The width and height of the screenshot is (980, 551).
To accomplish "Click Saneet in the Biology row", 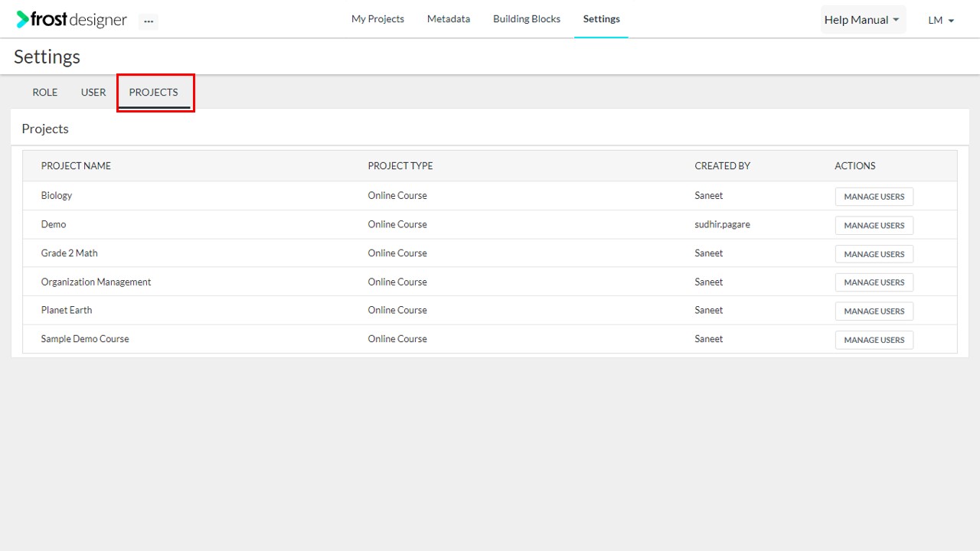I will click(x=709, y=195).
